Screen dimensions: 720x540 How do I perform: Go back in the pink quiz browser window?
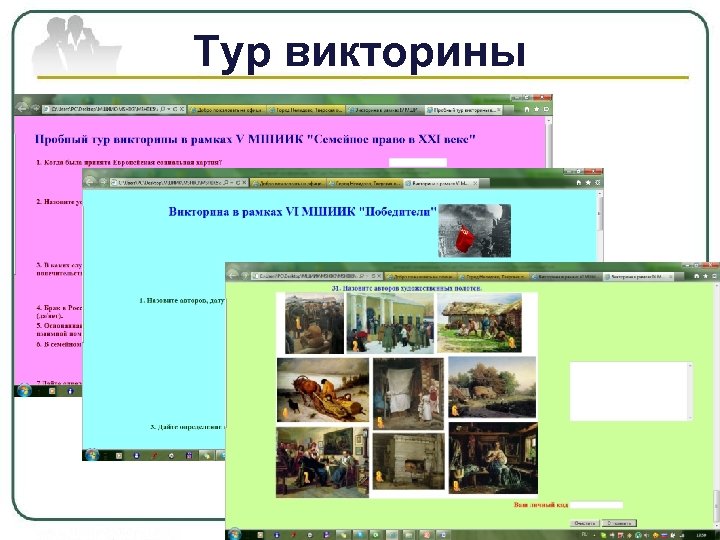22,107
